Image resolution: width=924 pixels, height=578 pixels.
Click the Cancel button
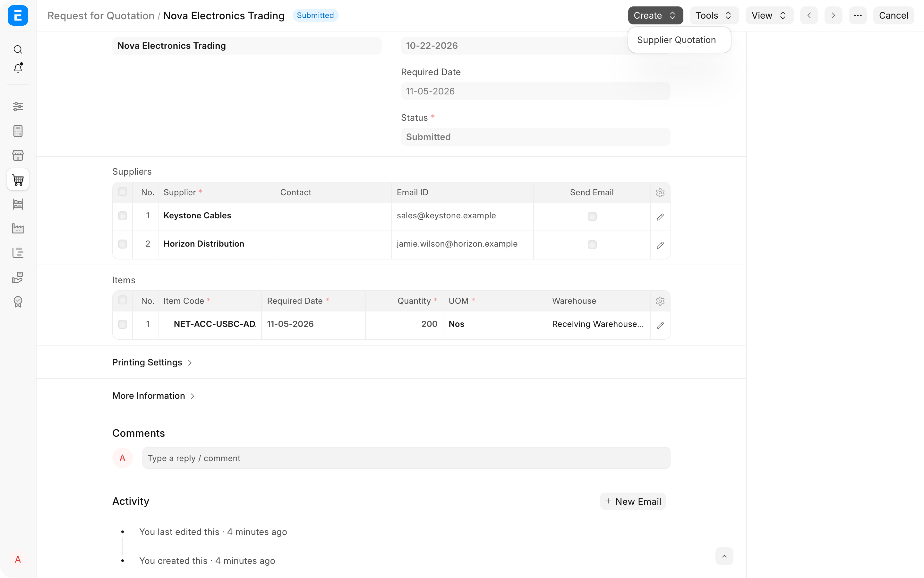pyautogui.click(x=894, y=16)
